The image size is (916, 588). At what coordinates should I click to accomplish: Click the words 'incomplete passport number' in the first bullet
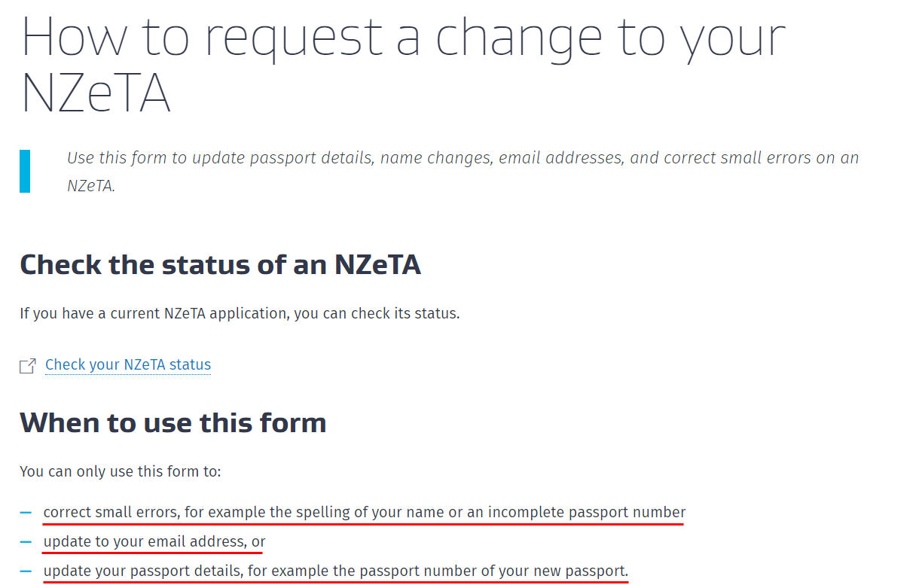[586, 513]
